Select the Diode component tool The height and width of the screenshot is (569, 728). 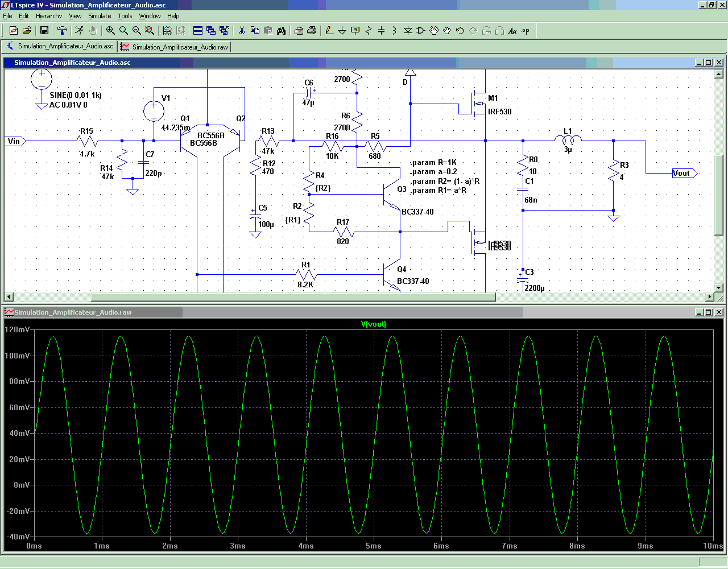tap(408, 31)
